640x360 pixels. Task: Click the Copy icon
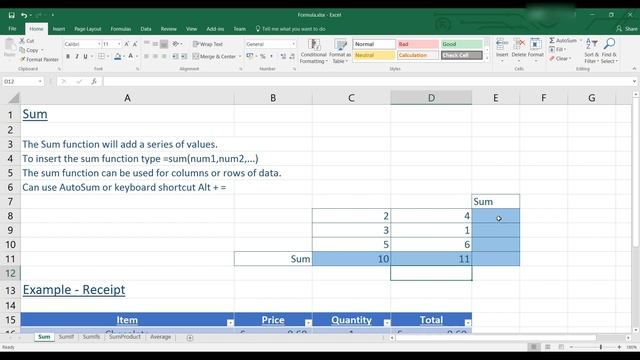coord(22,50)
